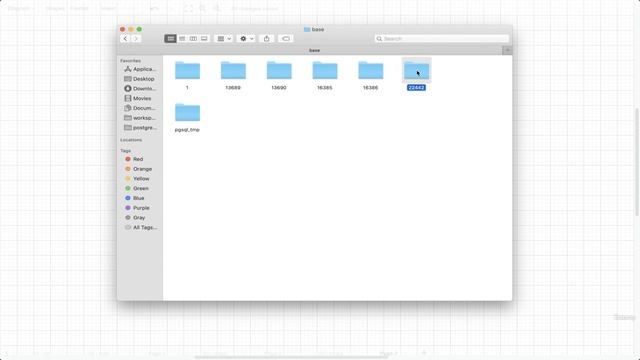Minimize the Finder window with yellow button
The width and height of the screenshot is (640, 360).
131,29
